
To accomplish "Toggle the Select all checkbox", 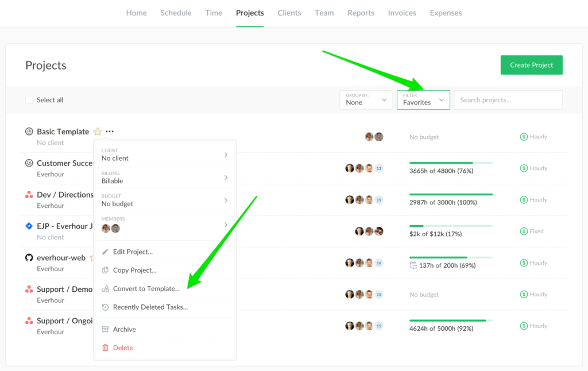I will pyautogui.click(x=29, y=99).
